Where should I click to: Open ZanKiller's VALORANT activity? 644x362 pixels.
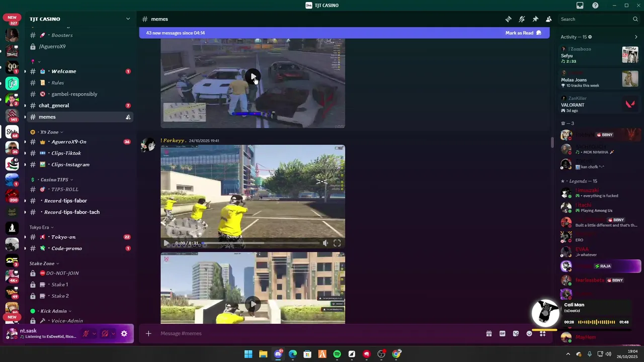click(x=600, y=105)
